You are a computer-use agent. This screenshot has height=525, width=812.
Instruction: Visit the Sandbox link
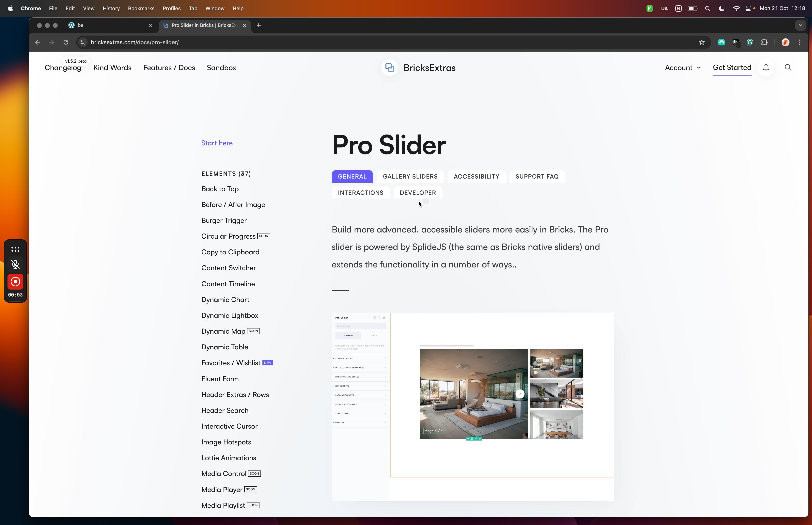pos(222,68)
